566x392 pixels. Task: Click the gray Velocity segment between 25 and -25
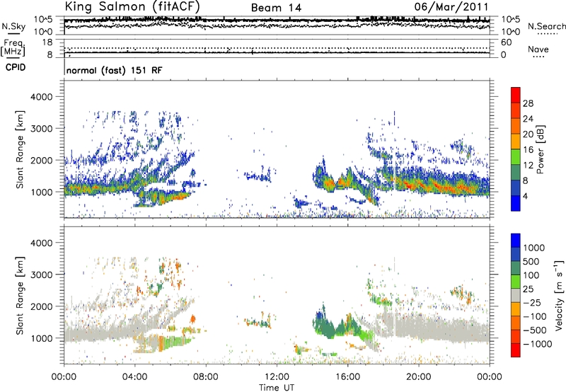pyautogui.click(x=516, y=295)
